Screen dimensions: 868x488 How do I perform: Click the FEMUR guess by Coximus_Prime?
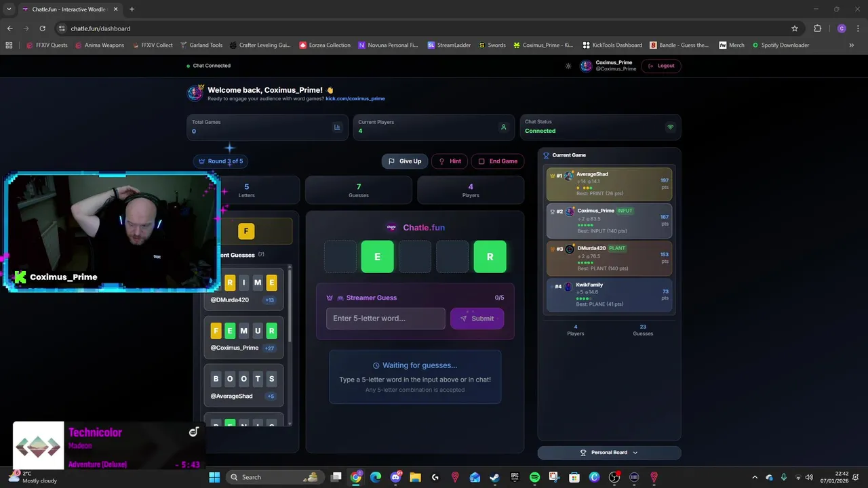point(243,336)
